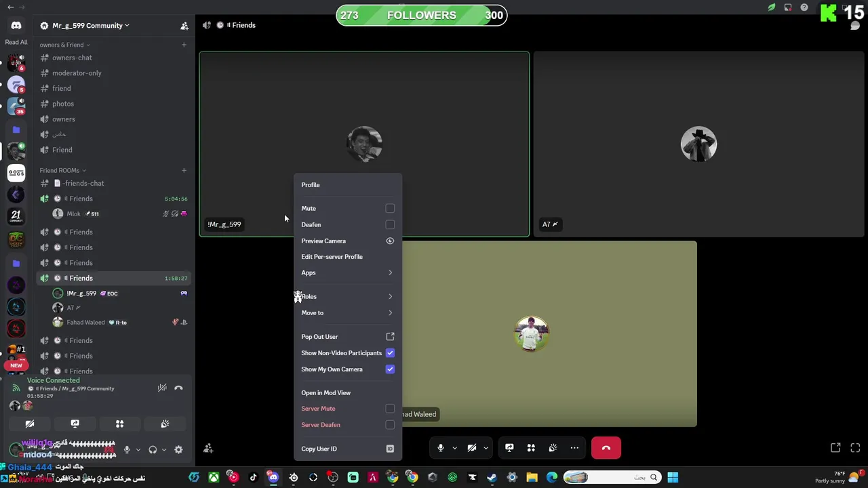Disconnect using voice panel phone icon

(178, 388)
